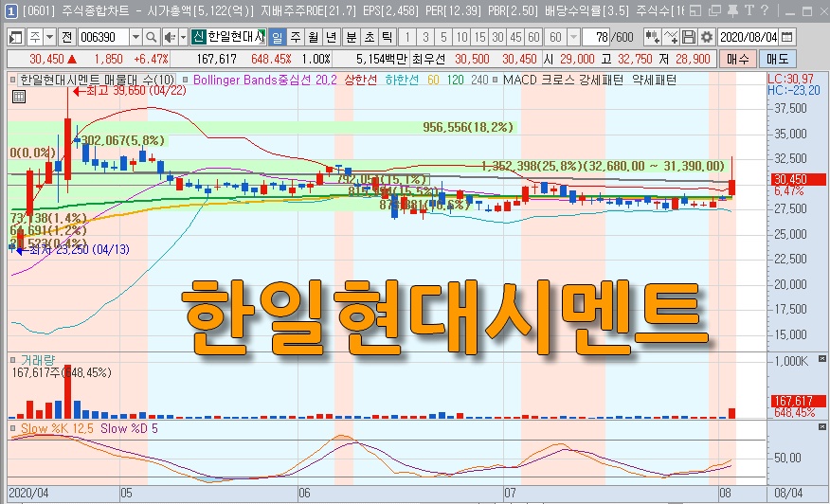The height and width of the screenshot is (504, 830).
Task: Click the 하한선 legend label
Action: [401, 80]
